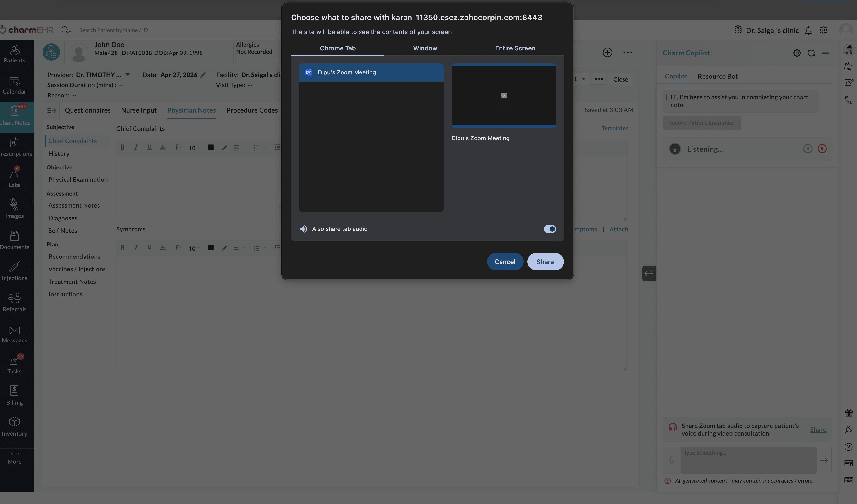The width and height of the screenshot is (857, 504).
Task: Toggle Also share tab audio switch
Action: coord(550,229)
